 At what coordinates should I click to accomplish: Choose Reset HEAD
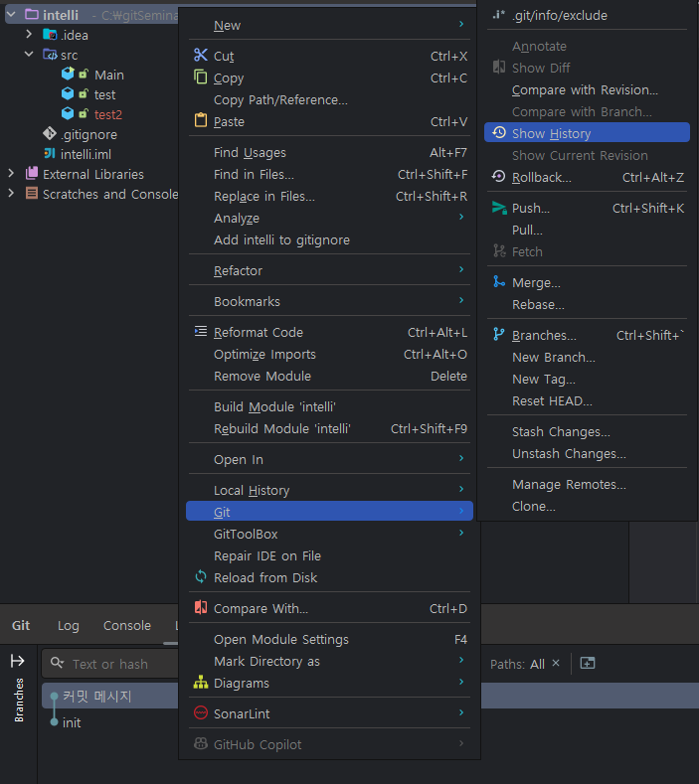(x=587, y=401)
